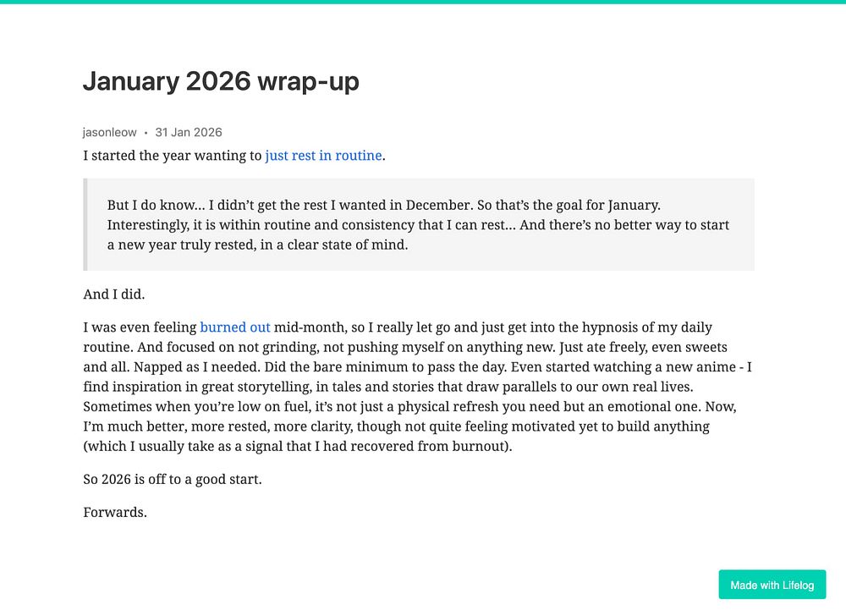
Task: Click the text "I started the year wanting to"
Action: [x=173, y=156]
